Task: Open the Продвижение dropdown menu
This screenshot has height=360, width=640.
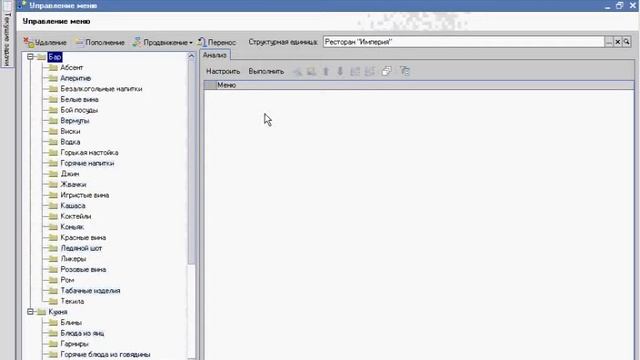Action: (162, 42)
